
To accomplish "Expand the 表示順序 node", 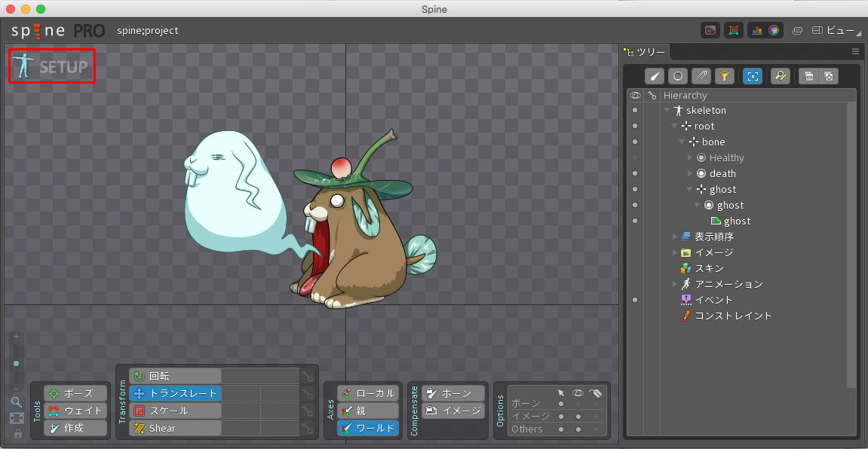I will [x=674, y=237].
